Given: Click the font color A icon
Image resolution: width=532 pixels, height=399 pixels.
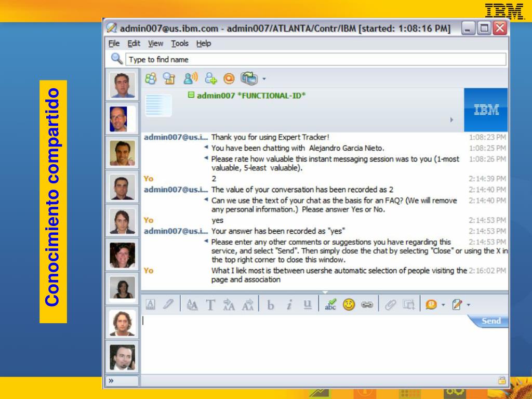Looking at the screenshot, I should [x=150, y=304].
